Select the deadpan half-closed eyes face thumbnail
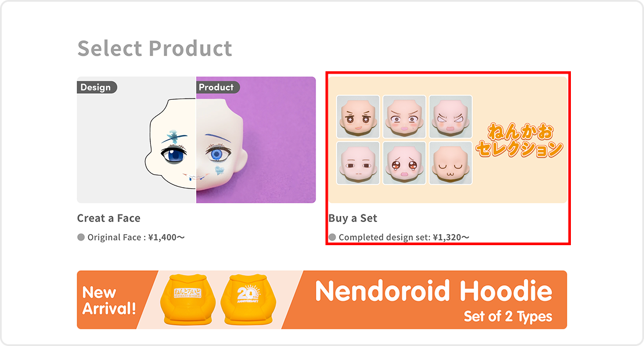Image resolution: width=644 pixels, height=346 pixels. click(x=358, y=163)
